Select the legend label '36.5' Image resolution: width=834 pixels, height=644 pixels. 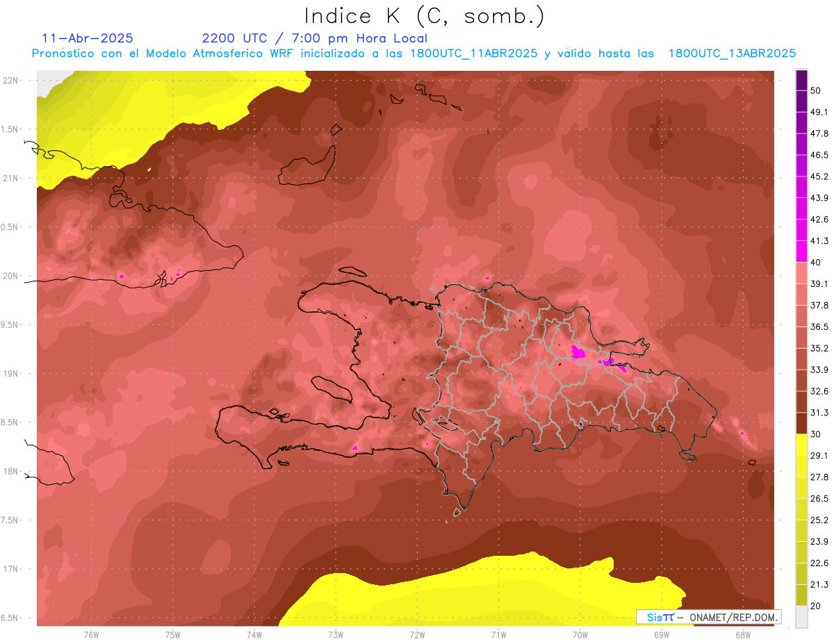819,327
